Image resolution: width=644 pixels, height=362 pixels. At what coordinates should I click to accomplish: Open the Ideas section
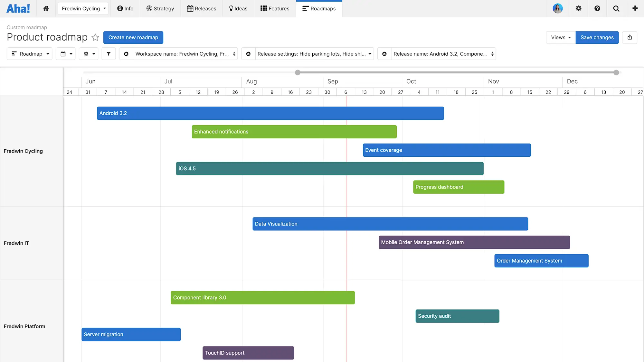click(x=238, y=8)
